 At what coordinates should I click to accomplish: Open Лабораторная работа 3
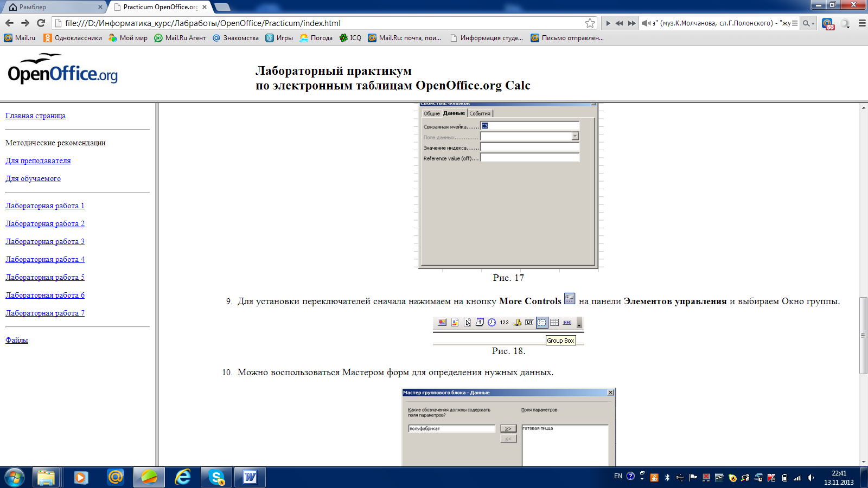(45, 241)
